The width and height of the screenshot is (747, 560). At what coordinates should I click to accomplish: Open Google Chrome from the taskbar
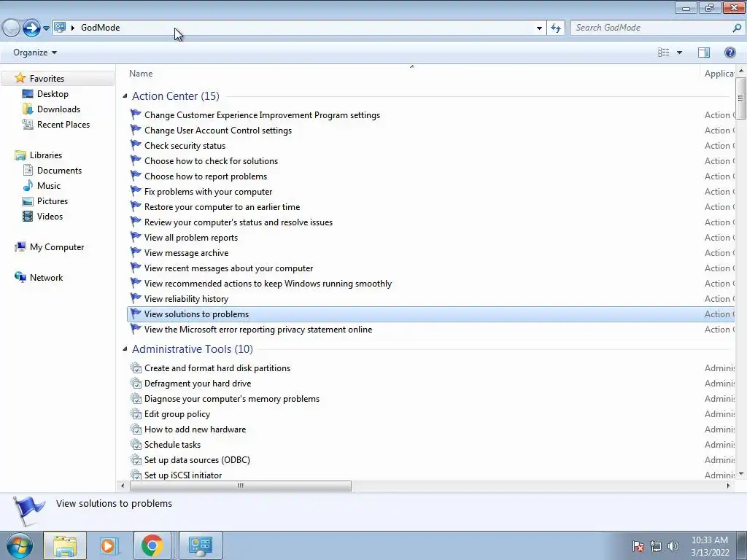[x=152, y=545]
